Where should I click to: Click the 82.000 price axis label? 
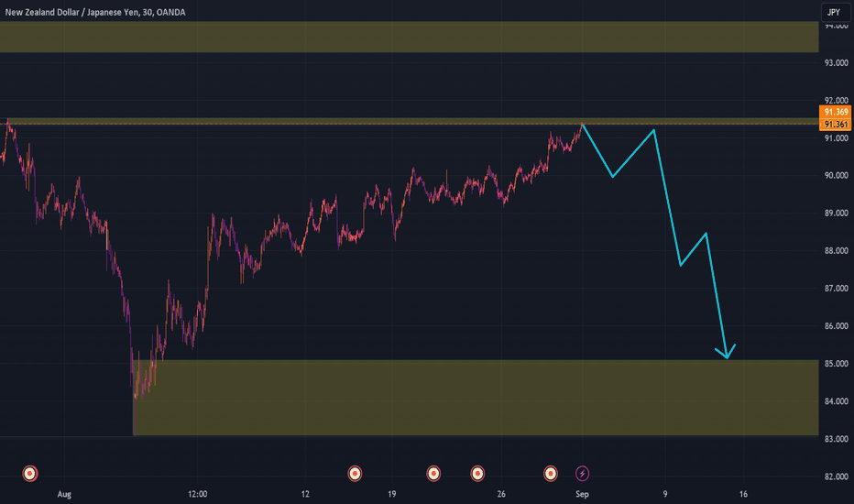(836, 477)
